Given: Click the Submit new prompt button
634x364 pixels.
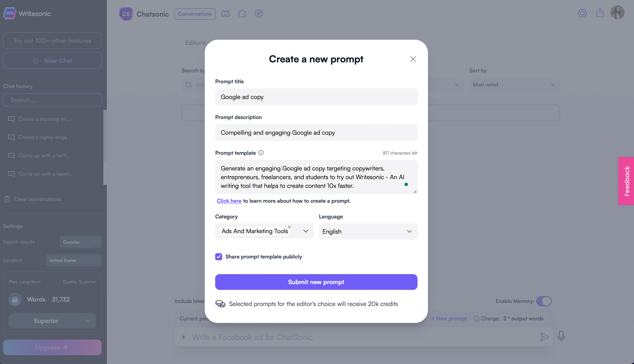Looking at the screenshot, I should coord(316,282).
